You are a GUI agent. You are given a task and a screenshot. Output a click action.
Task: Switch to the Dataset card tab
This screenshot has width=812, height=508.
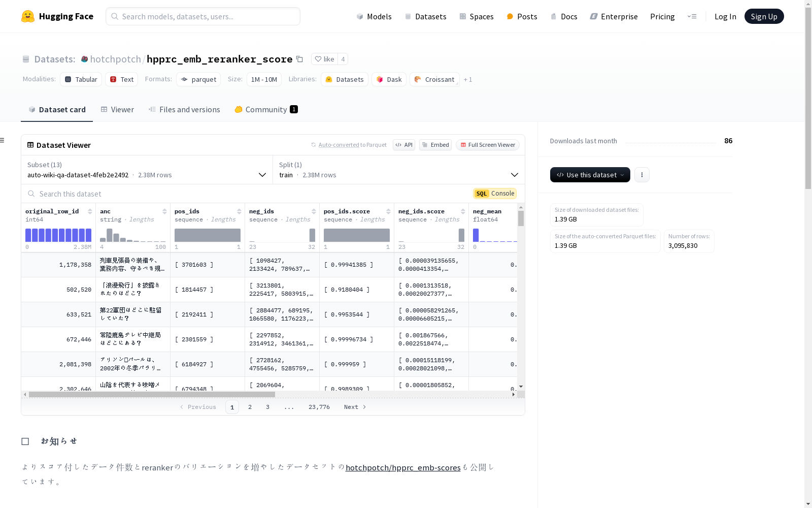click(57, 109)
